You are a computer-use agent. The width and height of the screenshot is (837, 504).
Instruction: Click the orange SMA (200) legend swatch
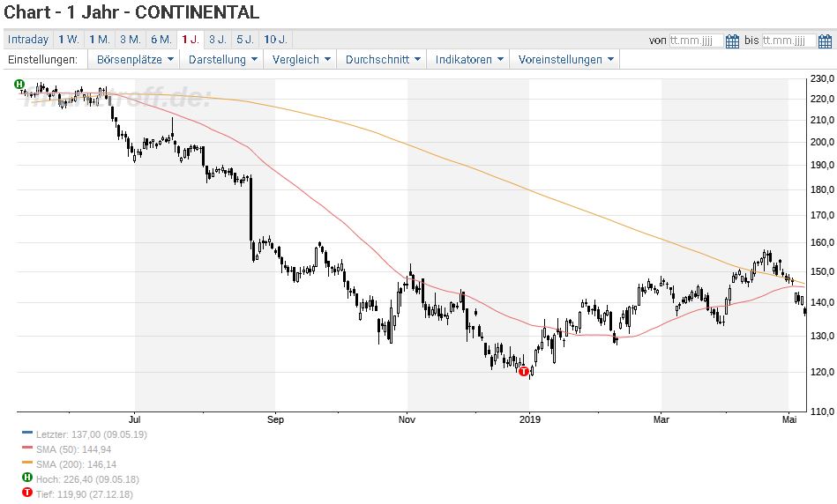click(27, 463)
